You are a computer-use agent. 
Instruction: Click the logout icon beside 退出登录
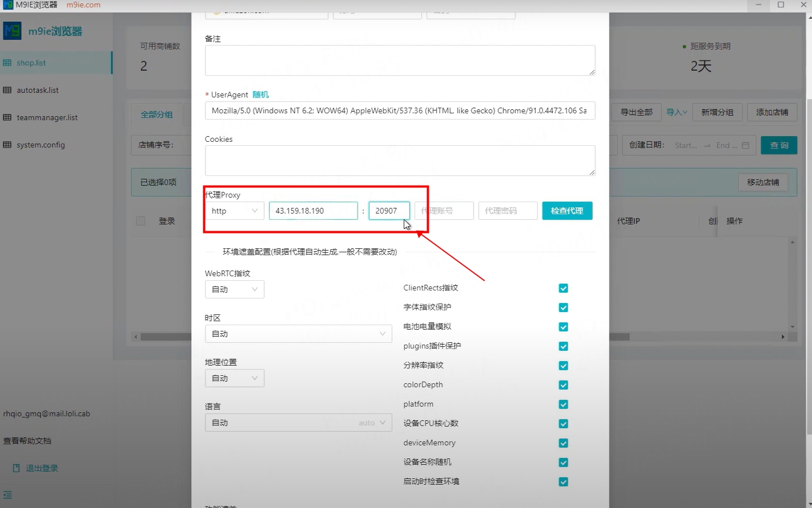pos(16,468)
